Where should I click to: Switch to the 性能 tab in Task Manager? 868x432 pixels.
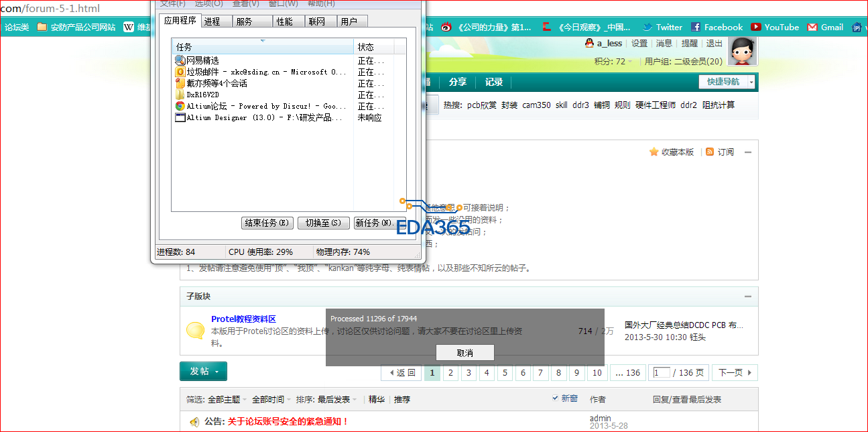(289, 21)
